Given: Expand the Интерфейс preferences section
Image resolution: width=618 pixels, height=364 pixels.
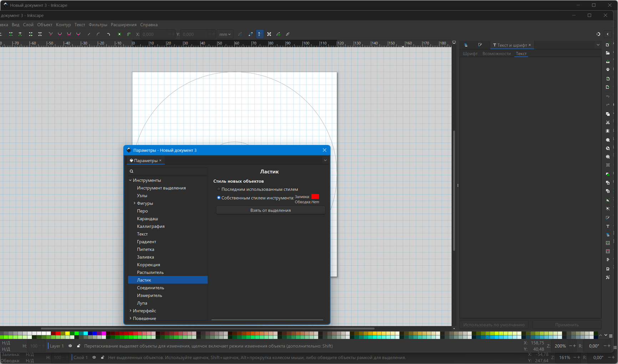Looking at the screenshot, I should [x=131, y=311].
